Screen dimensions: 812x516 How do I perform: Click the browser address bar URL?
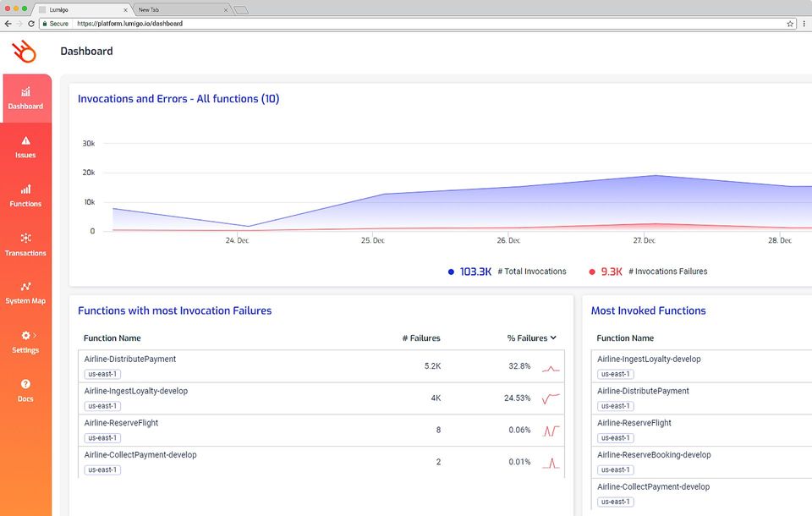(130, 24)
